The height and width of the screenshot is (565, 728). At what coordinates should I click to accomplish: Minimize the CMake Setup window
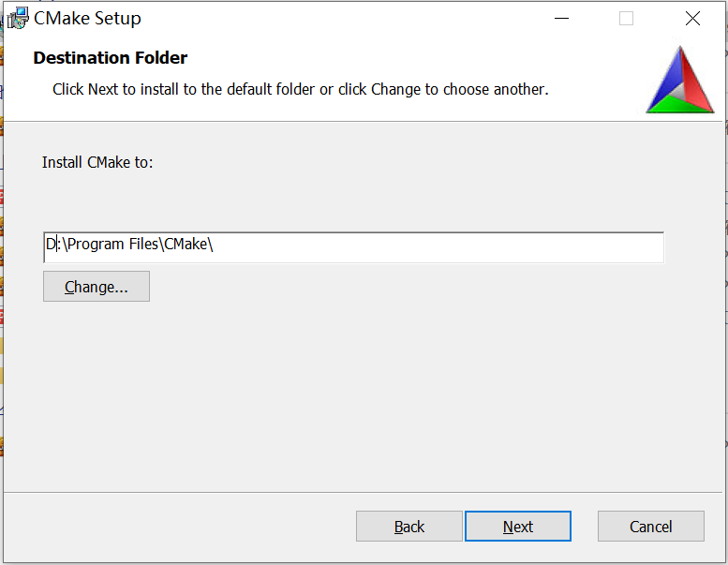[x=561, y=19]
